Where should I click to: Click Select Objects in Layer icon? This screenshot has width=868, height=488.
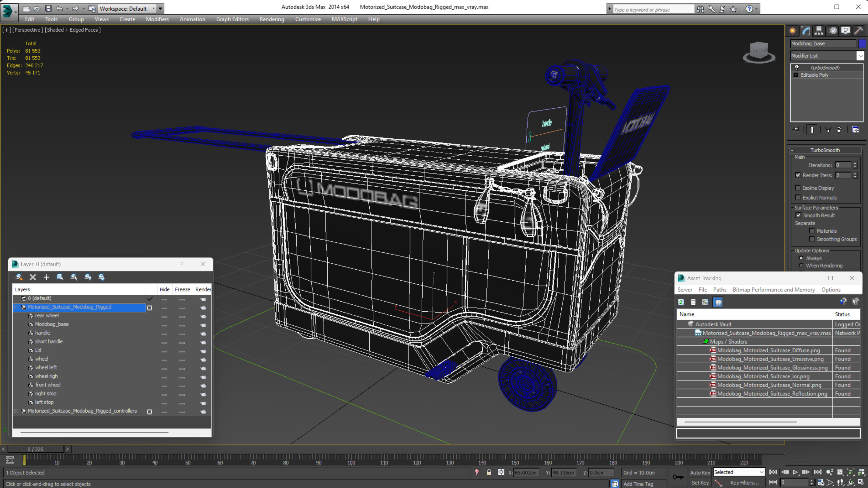60,277
